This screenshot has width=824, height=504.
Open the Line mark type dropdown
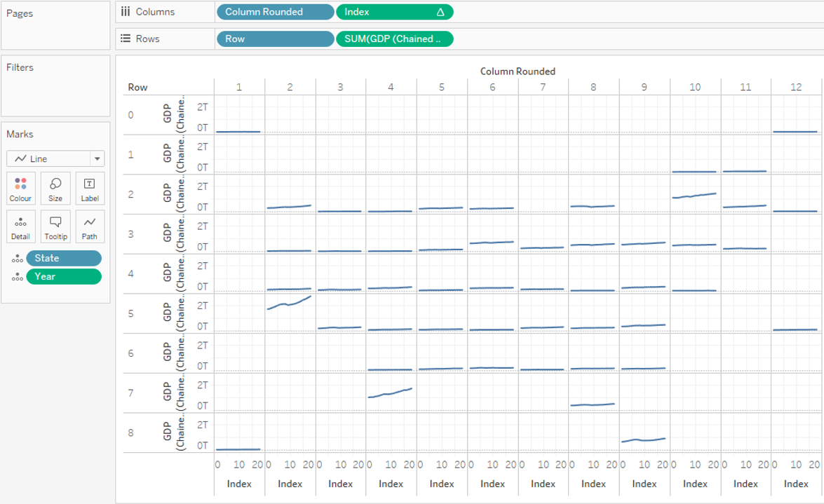55,159
